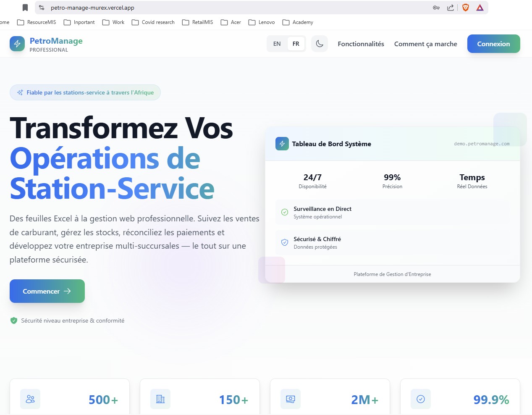Viewport: 532px width, 415px height.
Task: Click the users icon on 500+ card
Action: pos(30,399)
